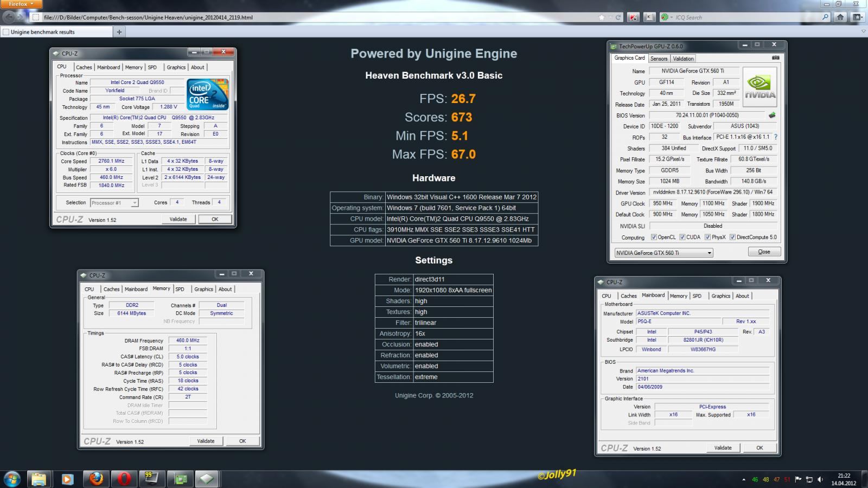
Task: Click the K virtual keyboard toolbar icon
Action: pyautogui.click(x=649, y=17)
